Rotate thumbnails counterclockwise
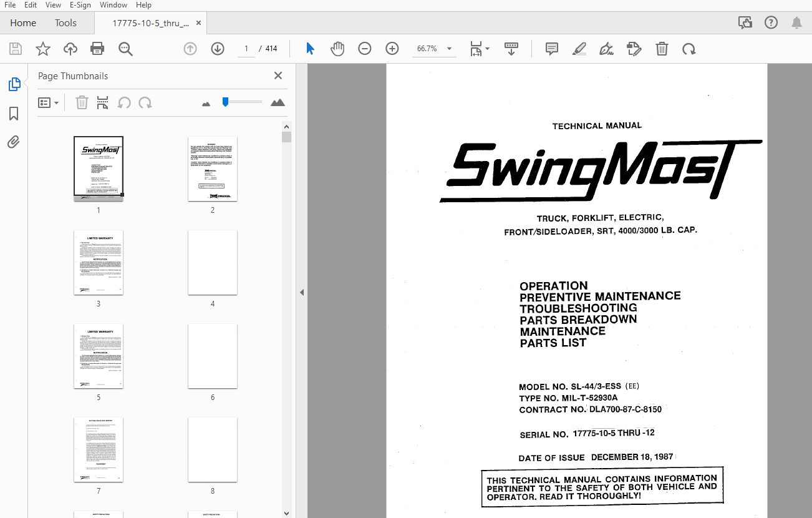This screenshot has height=518, width=812. (x=124, y=102)
